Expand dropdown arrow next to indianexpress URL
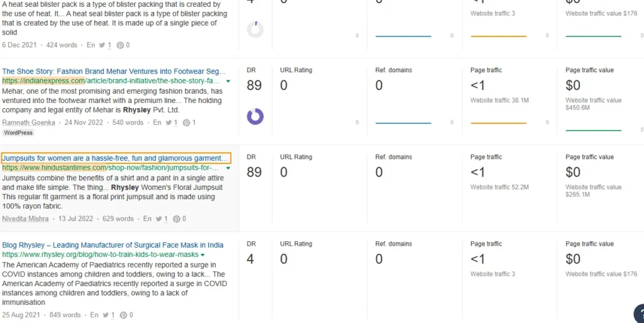The image size is (644, 323). [228, 81]
